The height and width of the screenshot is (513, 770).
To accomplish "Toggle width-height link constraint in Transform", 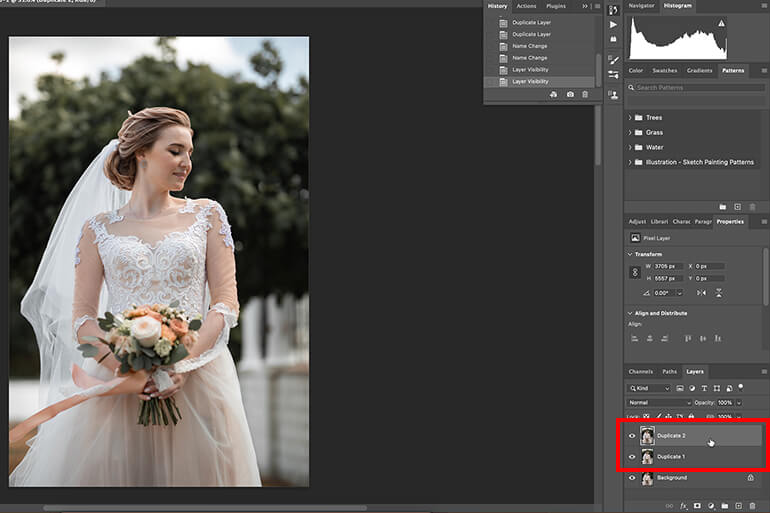I will (634, 272).
